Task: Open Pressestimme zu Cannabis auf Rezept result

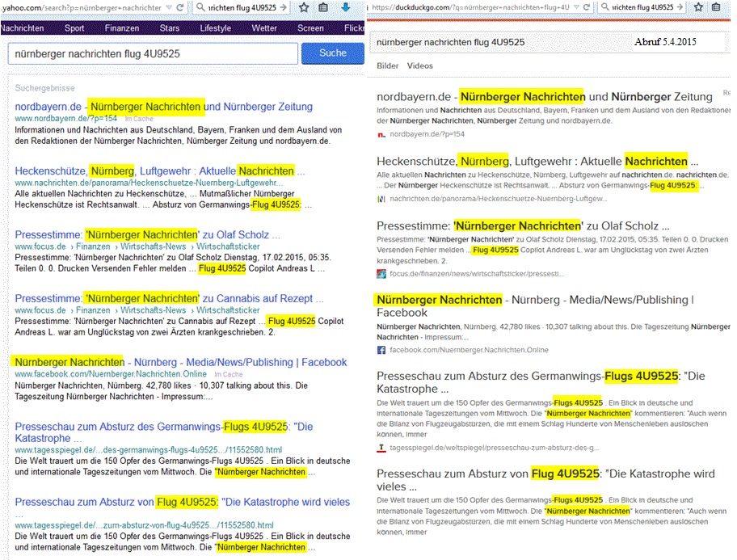Action: pyautogui.click(x=169, y=298)
